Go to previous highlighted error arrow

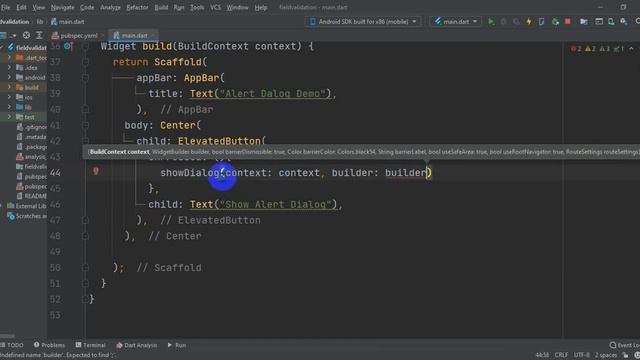[x=631, y=49]
